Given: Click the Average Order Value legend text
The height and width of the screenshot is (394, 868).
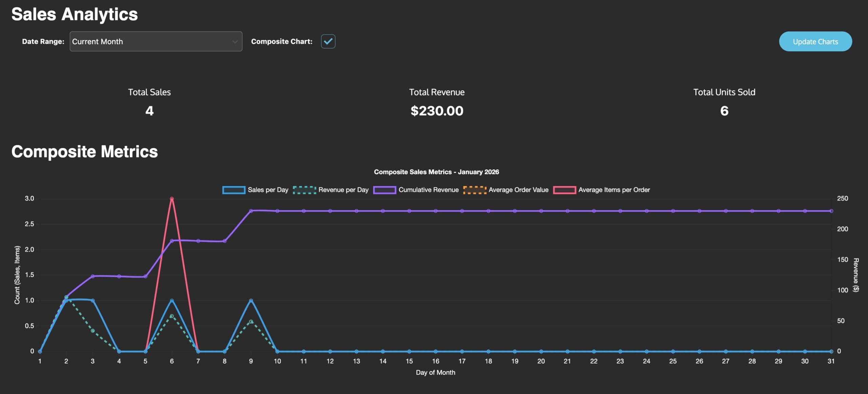Looking at the screenshot, I should coord(518,190).
